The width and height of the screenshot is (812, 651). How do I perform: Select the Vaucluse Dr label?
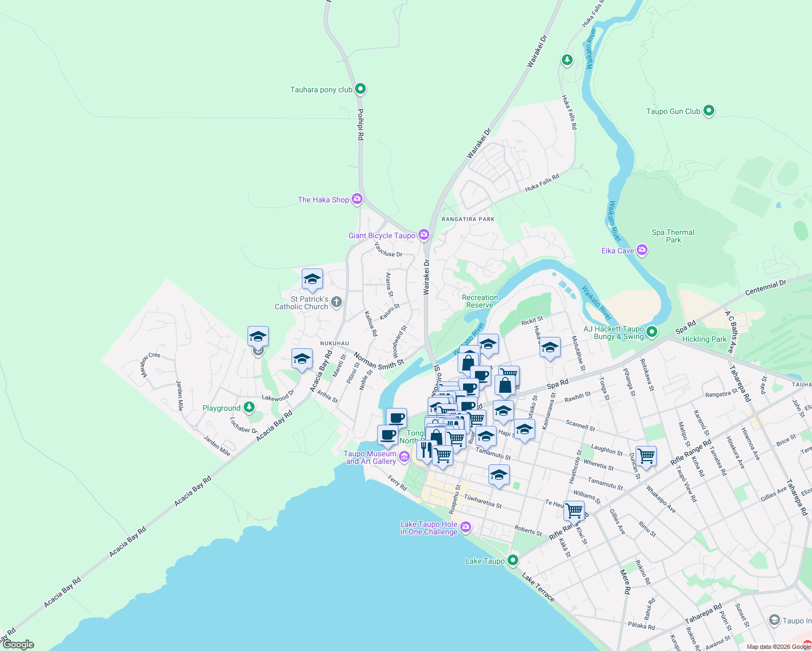point(389,250)
